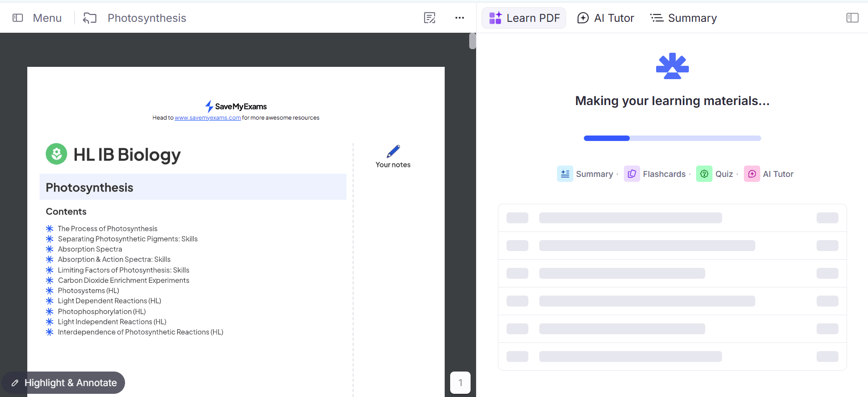
Task: Click 'Interdependence of Photosynthetic Reactions (HL)' entry
Action: coord(140,332)
